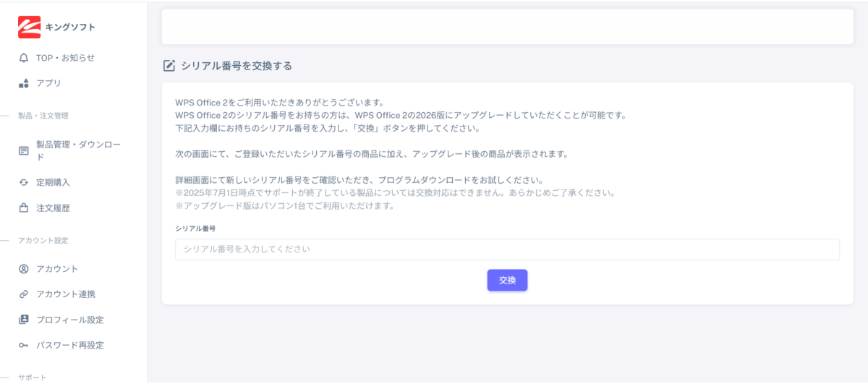Select 定期購入 from the sidebar
The width and height of the screenshot is (868, 384).
[53, 182]
